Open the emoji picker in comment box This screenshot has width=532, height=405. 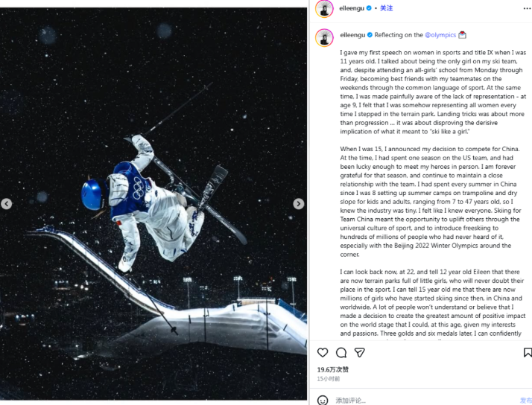(x=323, y=400)
